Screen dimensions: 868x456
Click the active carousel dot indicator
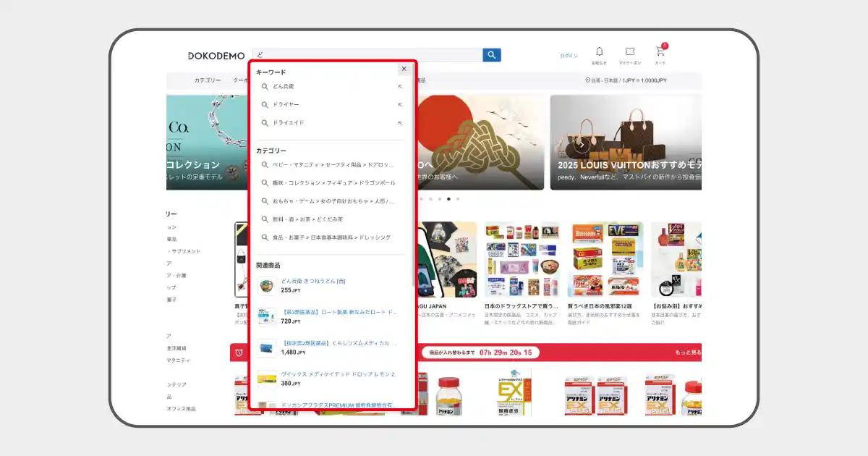[448, 198]
